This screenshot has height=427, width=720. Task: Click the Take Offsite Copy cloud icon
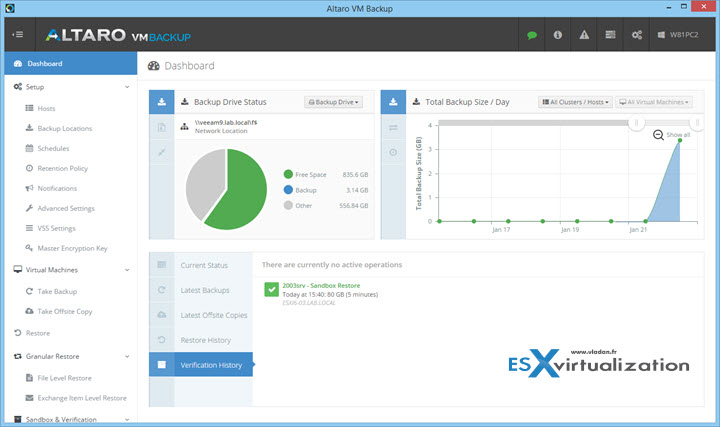[29, 311]
